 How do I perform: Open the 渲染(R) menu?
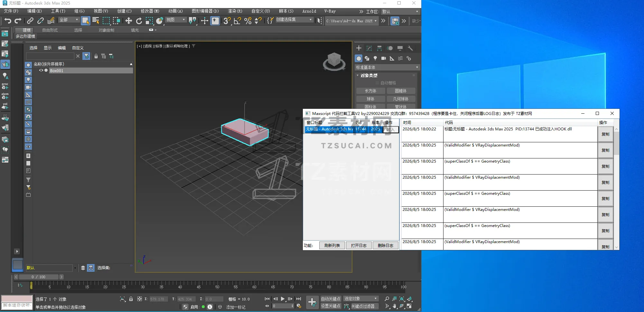tap(235, 11)
